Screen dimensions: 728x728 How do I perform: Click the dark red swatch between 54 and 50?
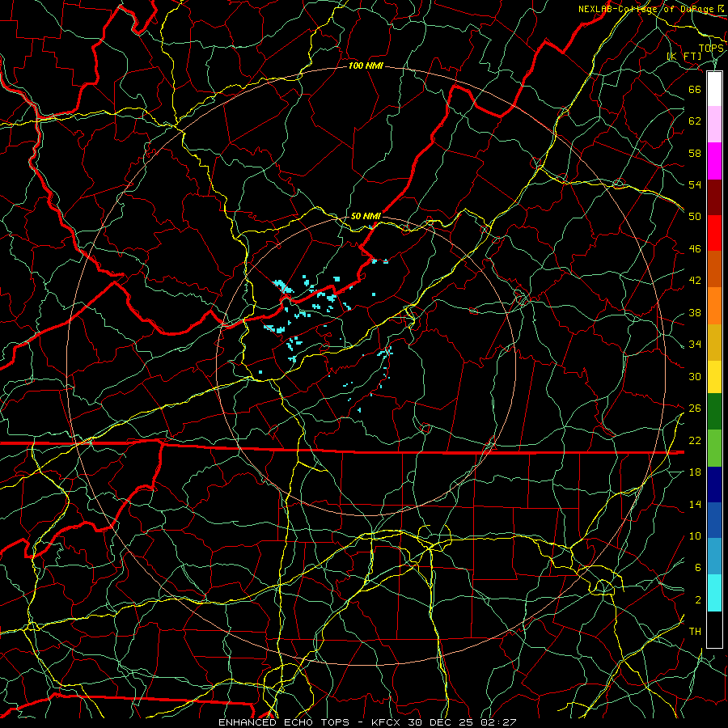point(714,197)
